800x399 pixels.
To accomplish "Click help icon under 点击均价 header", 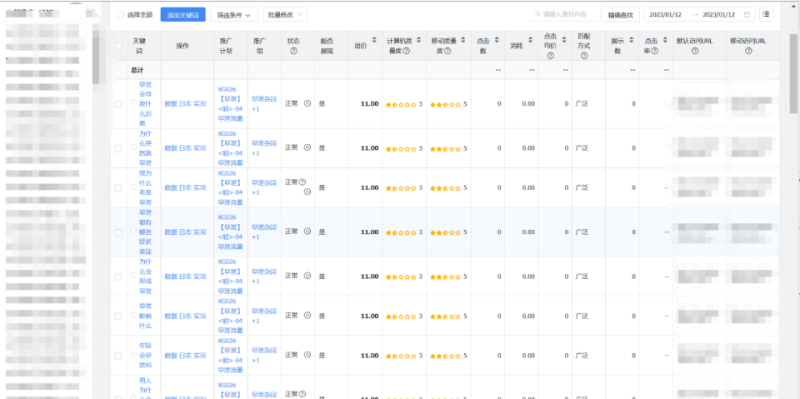I will [550, 56].
